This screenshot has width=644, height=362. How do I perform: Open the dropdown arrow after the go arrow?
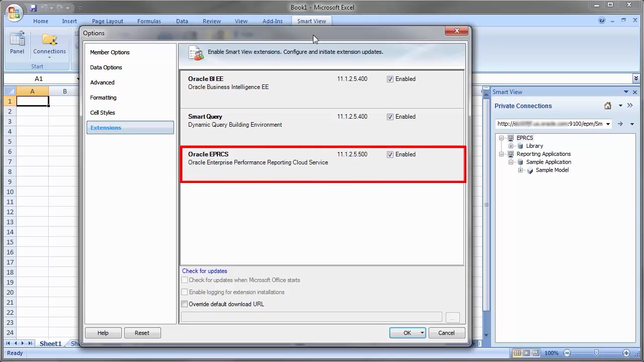click(632, 124)
